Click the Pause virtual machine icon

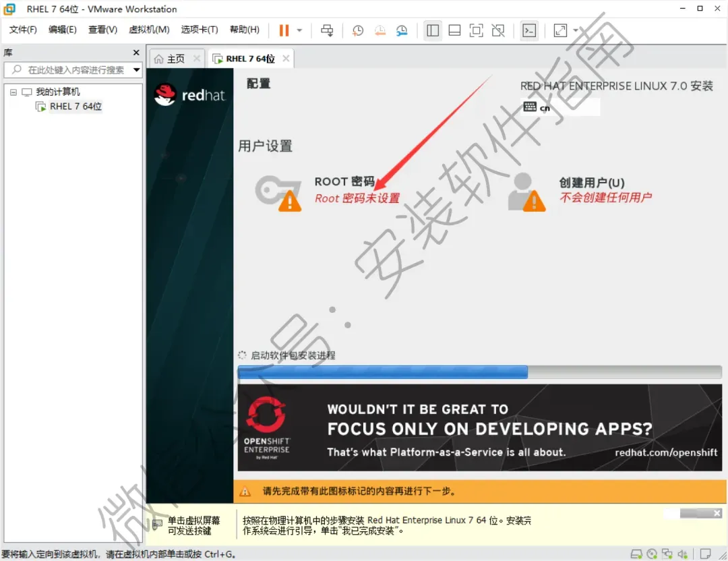[284, 30]
